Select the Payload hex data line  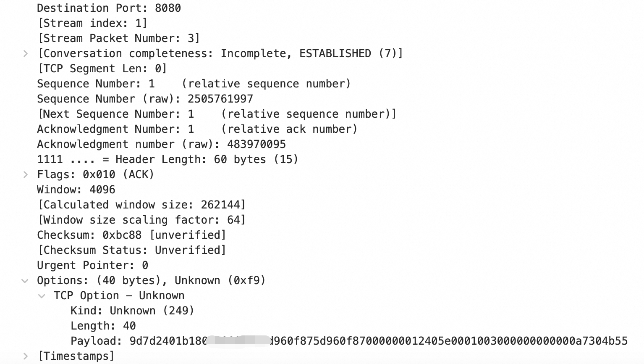pos(348,341)
